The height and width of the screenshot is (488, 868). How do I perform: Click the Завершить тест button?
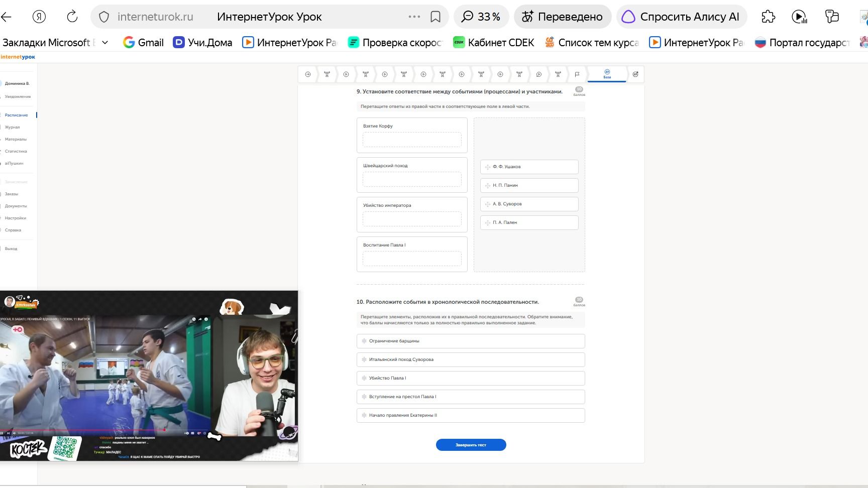coord(471,445)
